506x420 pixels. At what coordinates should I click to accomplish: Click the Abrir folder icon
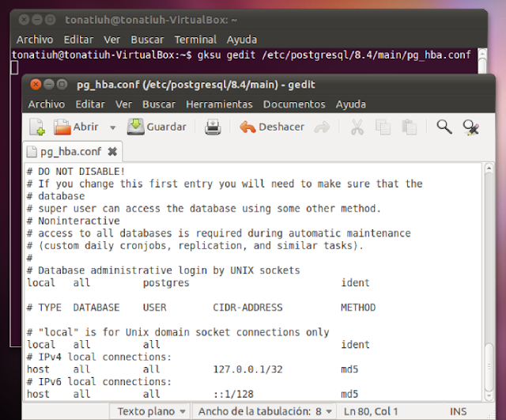tap(62, 127)
